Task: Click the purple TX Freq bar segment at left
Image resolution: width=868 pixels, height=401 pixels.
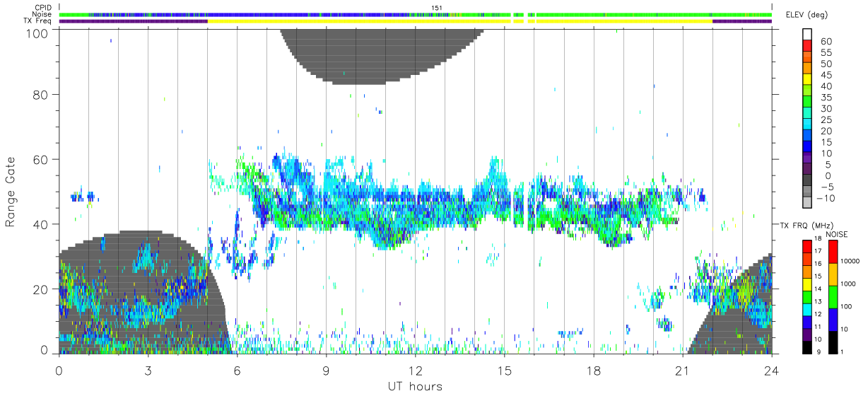Action: click(133, 21)
